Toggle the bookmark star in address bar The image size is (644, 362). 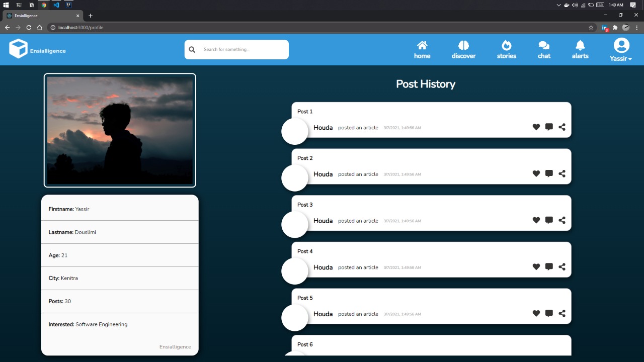[590, 28]
